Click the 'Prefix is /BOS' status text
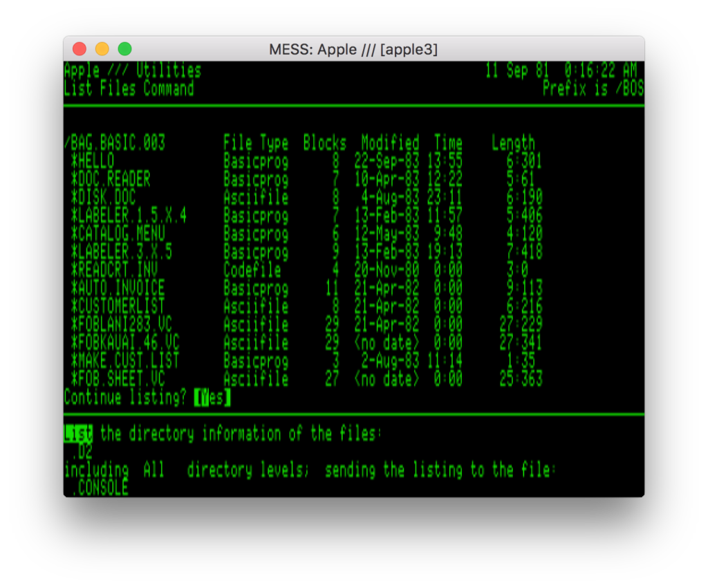The width and height of the screenshot is (708, 588). [593, 89]
